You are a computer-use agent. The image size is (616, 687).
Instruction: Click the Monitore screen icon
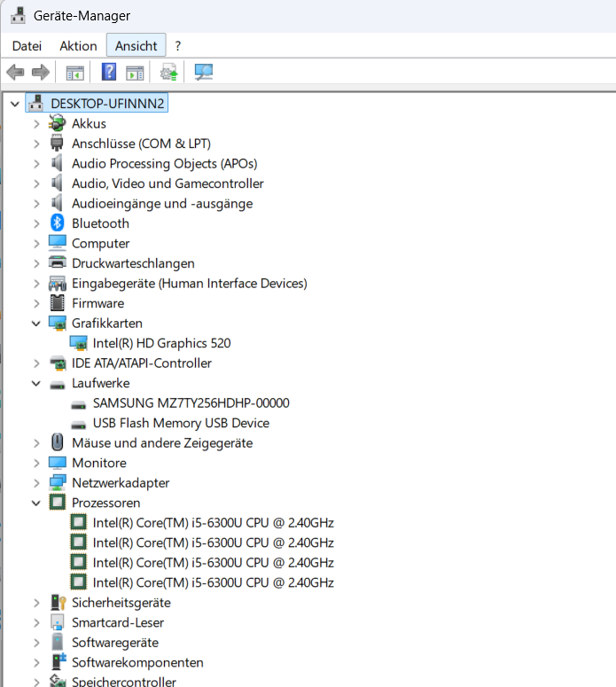[57, 463]
